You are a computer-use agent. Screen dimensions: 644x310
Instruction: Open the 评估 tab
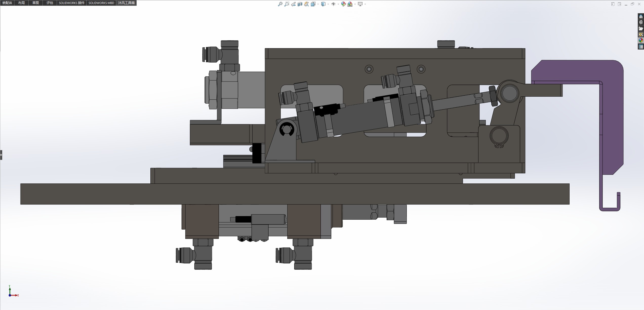(50, 3)
